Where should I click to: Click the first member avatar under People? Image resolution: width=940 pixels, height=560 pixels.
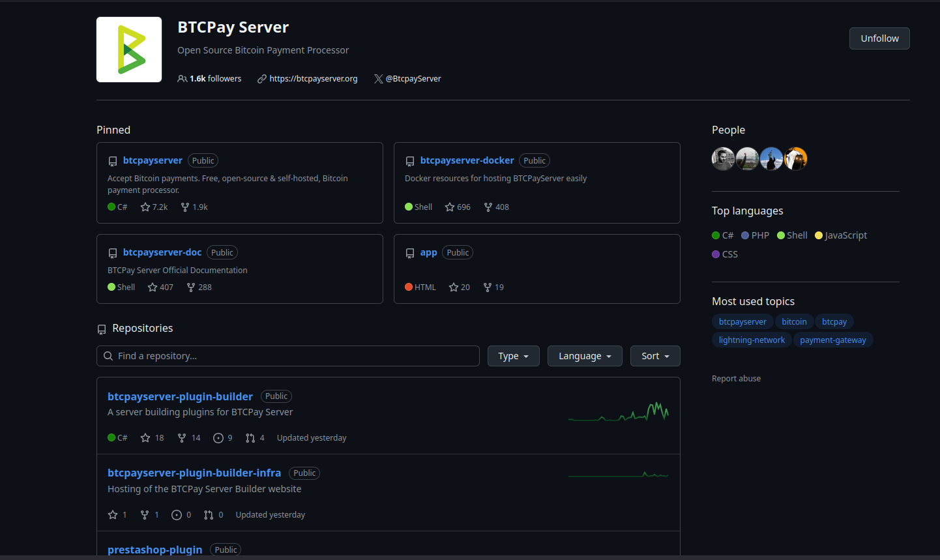(x=723, y=159)
